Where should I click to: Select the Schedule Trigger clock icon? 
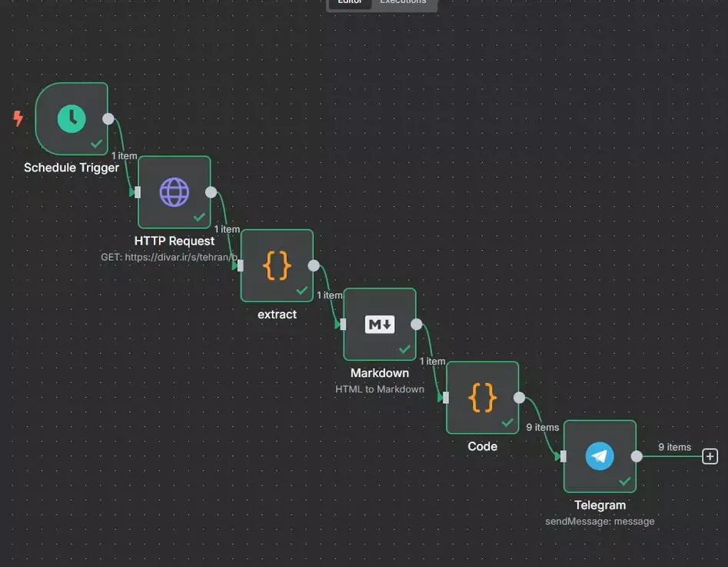(71, 118)
